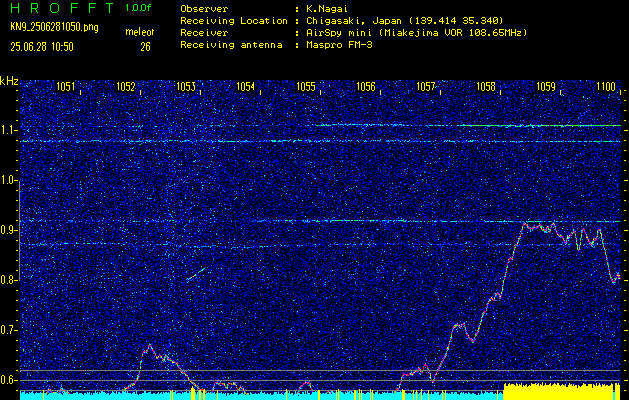629x400 pixels.
Task: Click the HROFFT title text
Action: point(62,8)
